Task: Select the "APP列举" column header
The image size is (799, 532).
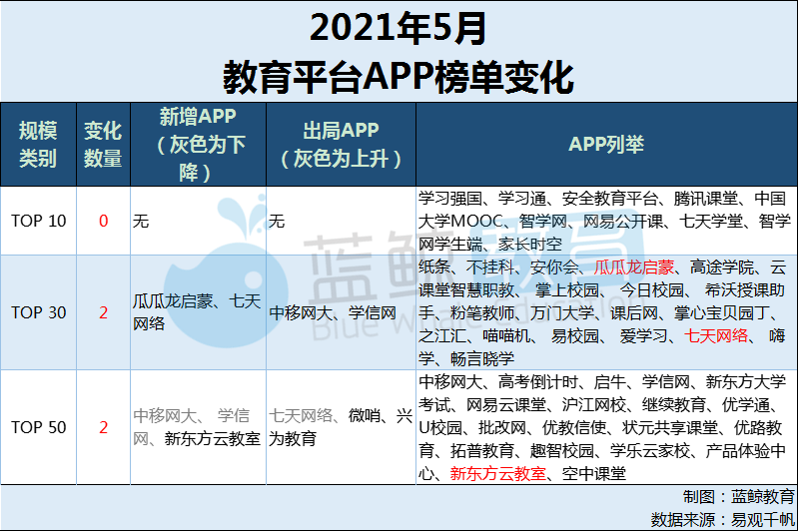Action: [x=606, y=144]
